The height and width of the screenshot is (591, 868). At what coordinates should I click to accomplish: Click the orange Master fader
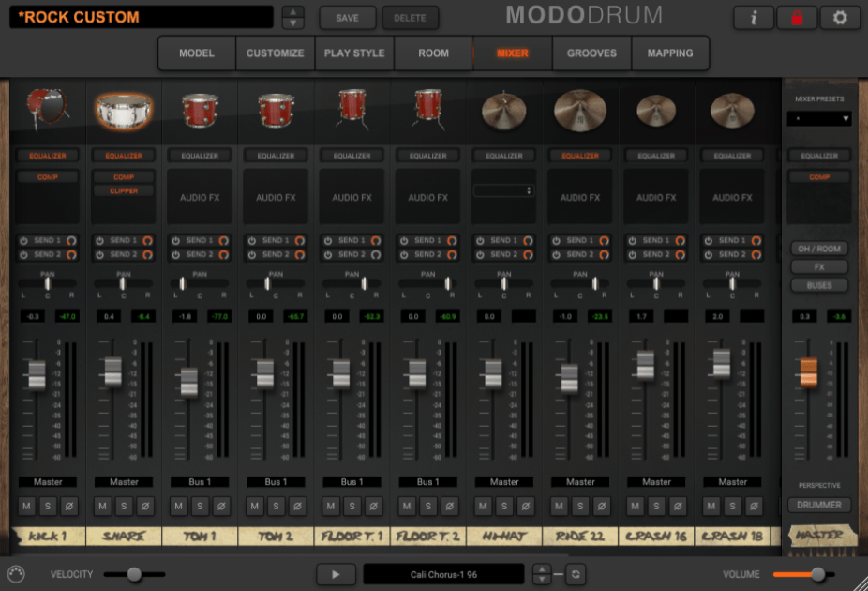808,372
